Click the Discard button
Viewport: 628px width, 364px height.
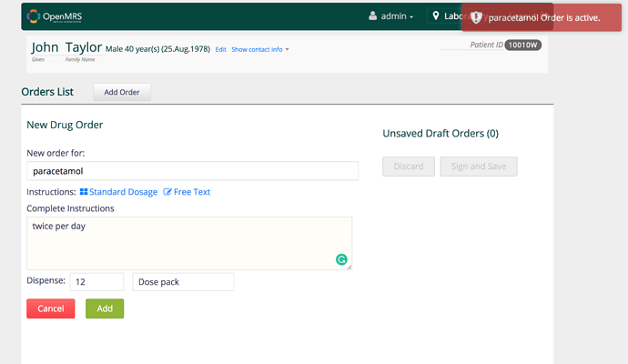click(409, 167)
